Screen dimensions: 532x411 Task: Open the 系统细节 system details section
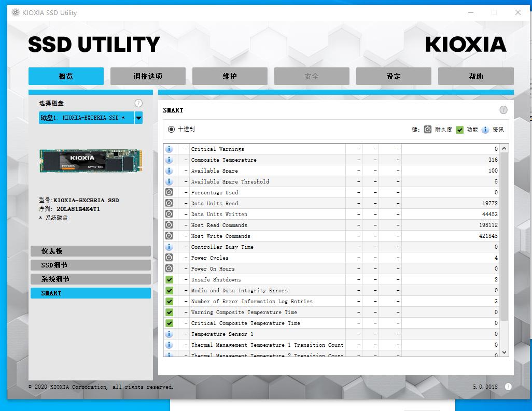coord(91,279)
